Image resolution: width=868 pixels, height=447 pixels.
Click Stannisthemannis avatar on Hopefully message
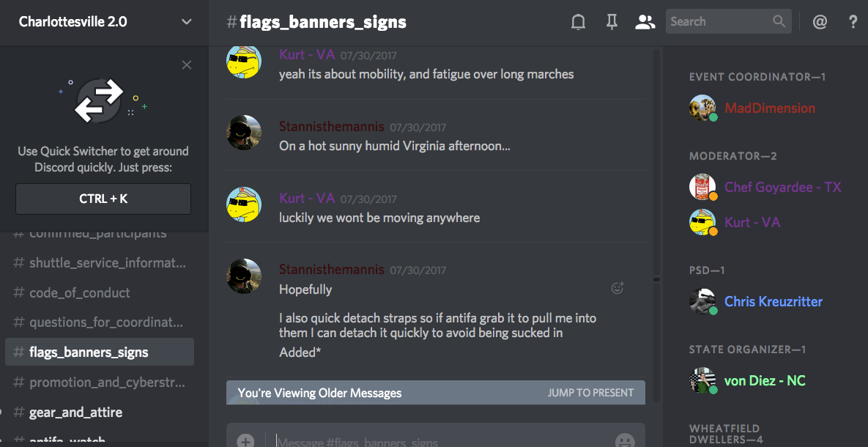tap(244, 276)
